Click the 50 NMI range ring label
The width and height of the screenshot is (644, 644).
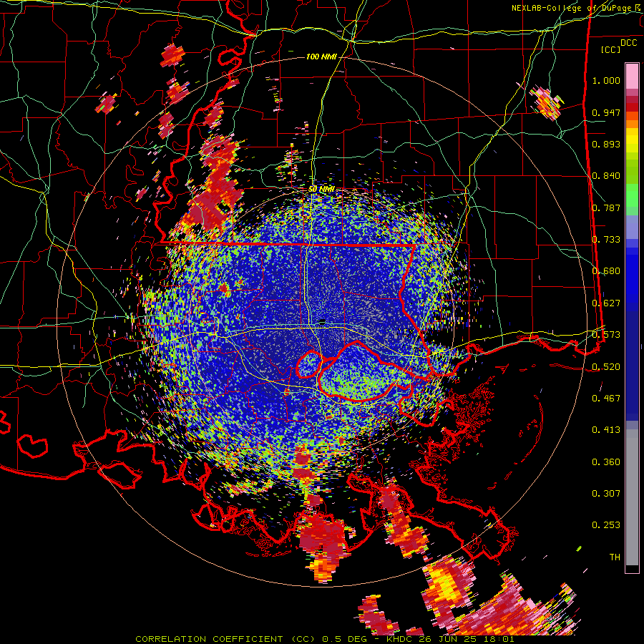tap(321, 190)
